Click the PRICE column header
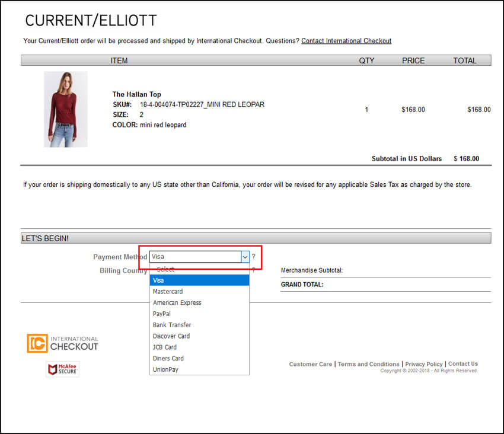This screenshot has height=434, width=504. pyautogui.click(x=413, y=60)
